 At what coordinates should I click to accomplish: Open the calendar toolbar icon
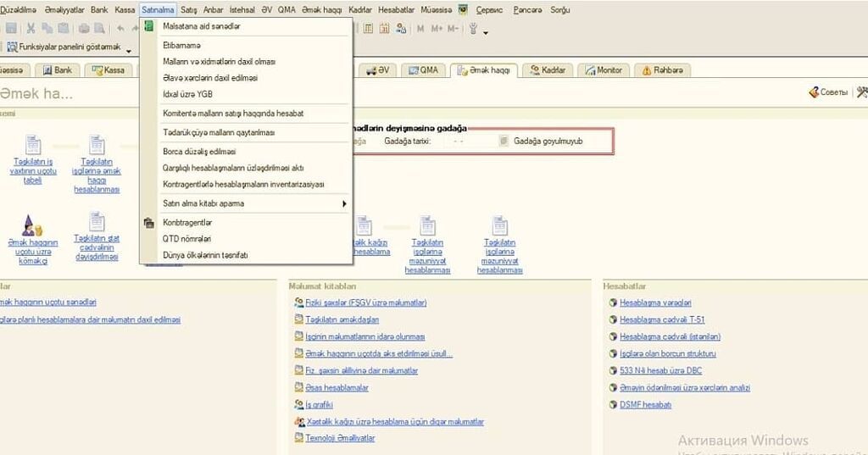pos(384,28)
